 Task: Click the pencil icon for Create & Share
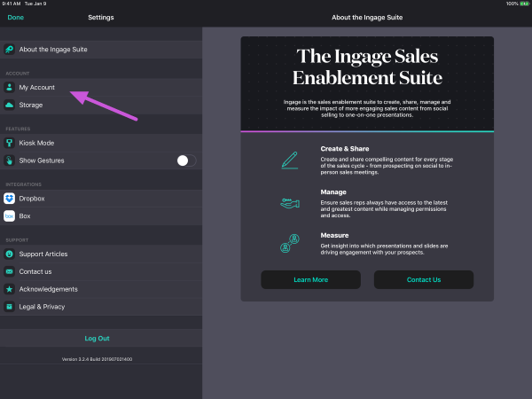[x=290, y=160]
